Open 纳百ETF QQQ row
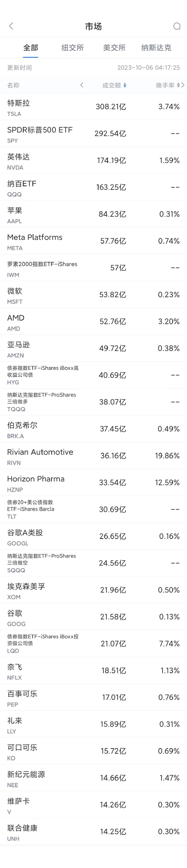This screenshot has height=868, width=187. click(93, 187)
